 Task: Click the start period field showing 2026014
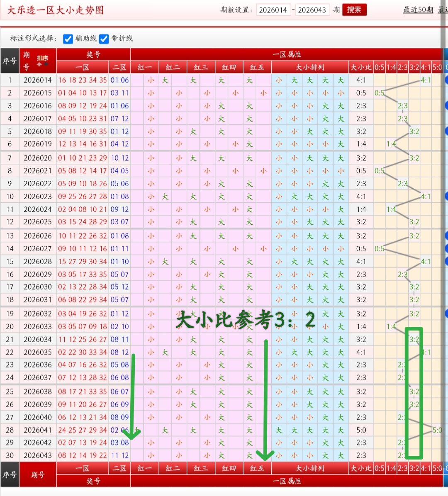coord(274,10)
